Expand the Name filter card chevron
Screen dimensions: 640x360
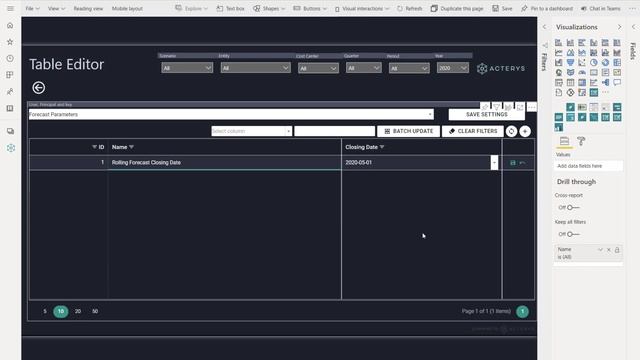[600, 249]
